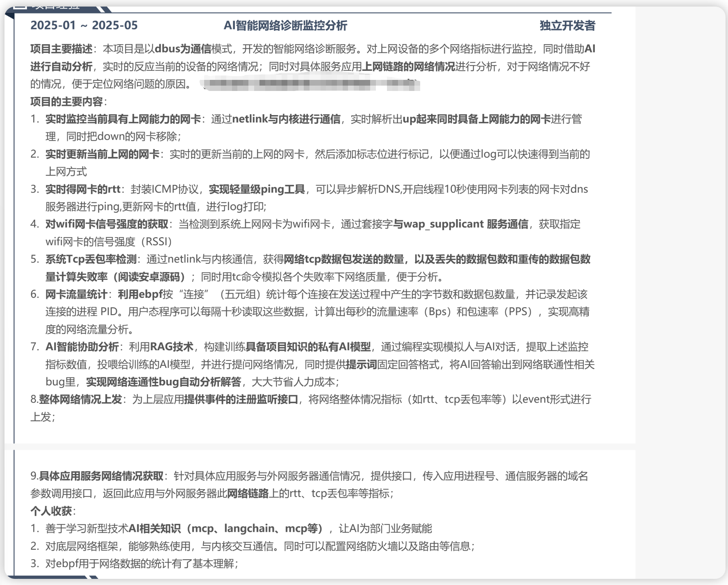This screenshot has width=728, height=585.
Task: Click the bold word 网络链路 in item 9
Action: 248,493
